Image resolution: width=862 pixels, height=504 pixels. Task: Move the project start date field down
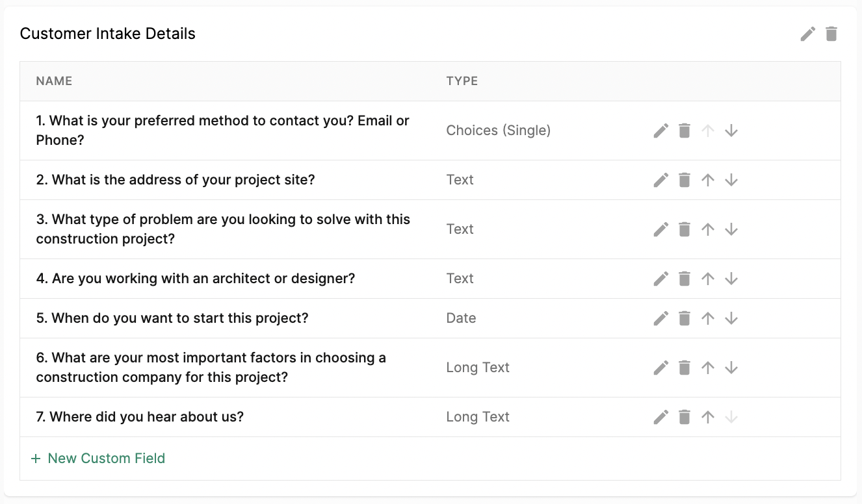point(731,318)
